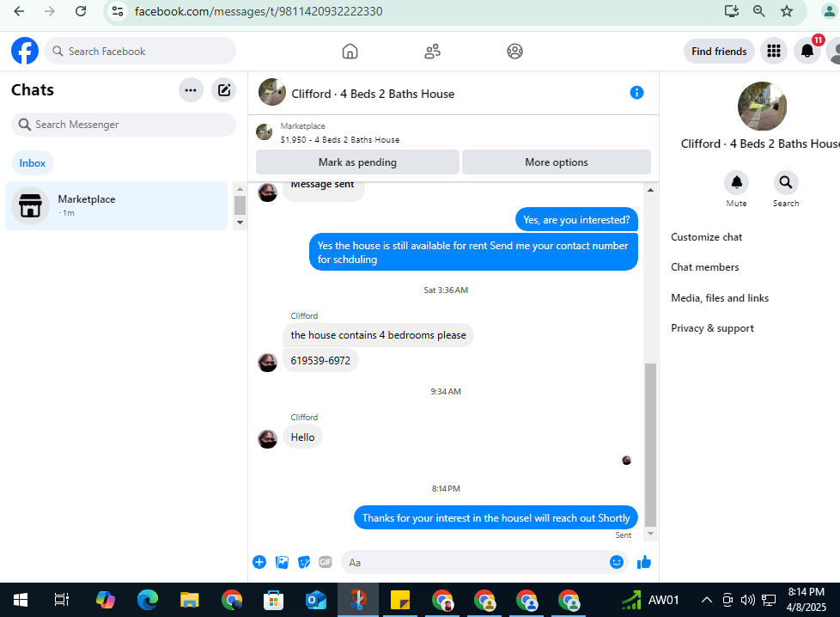Open the Marketplace chat thread

tap(116, 206)
